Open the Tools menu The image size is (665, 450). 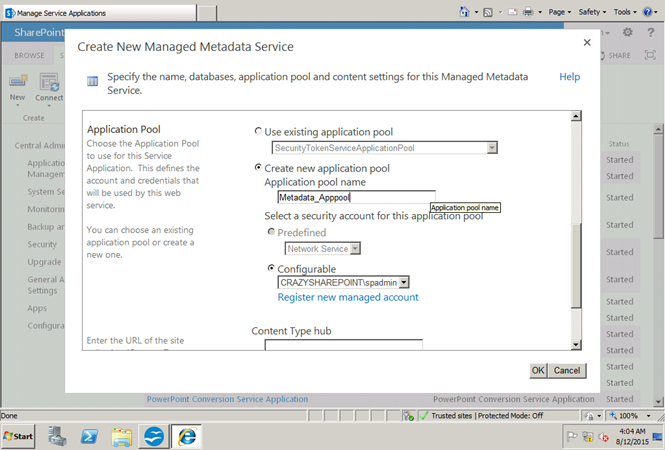(x=625, y=12)
